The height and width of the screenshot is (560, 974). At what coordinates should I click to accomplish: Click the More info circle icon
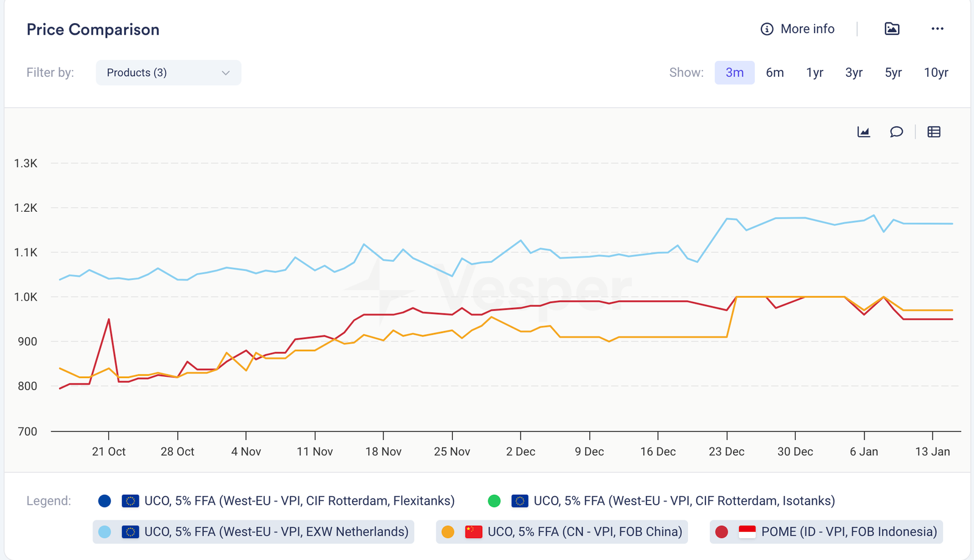pos(766,29)
